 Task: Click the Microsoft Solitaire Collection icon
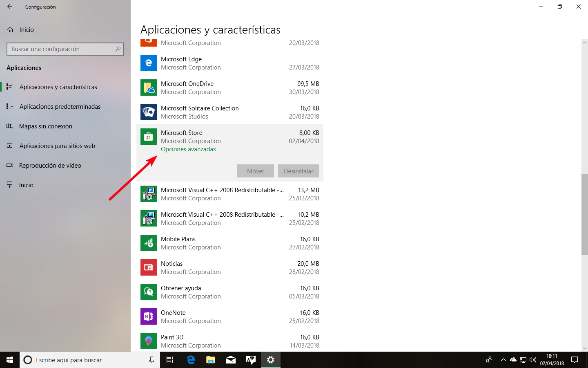coord(149,112)
